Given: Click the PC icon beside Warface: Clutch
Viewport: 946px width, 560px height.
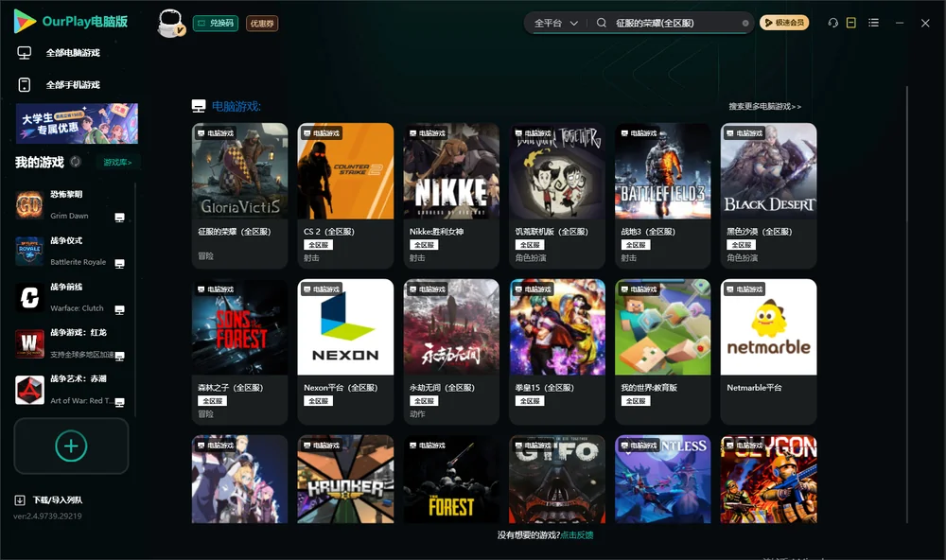Looking at the screenshot, I should [119, 310].
